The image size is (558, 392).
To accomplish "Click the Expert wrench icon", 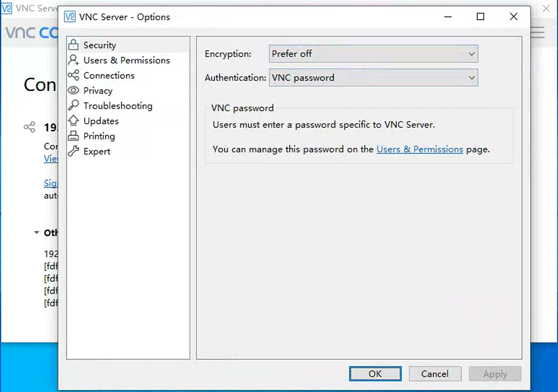I will pos(74,151).
